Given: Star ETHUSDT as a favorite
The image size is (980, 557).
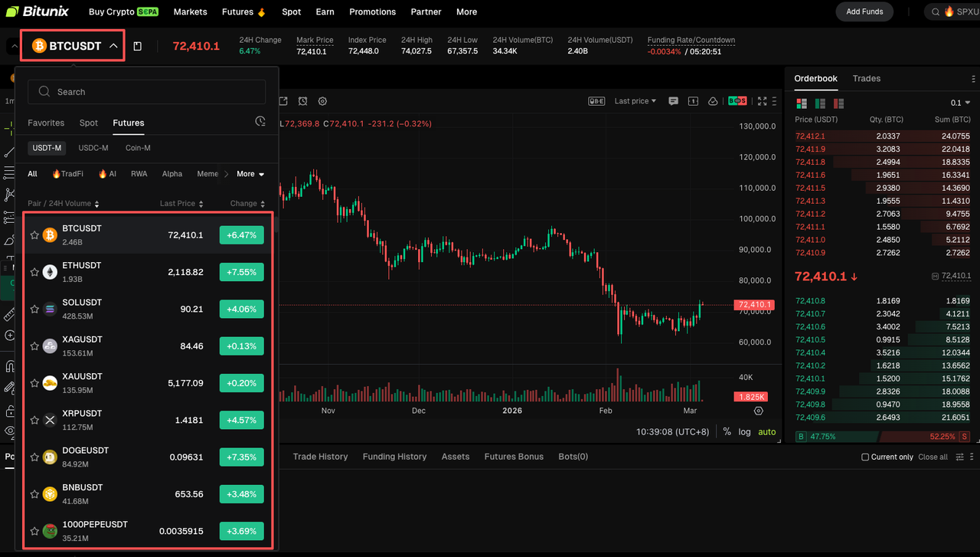Looking at the screenshot, I should (34, 272).
